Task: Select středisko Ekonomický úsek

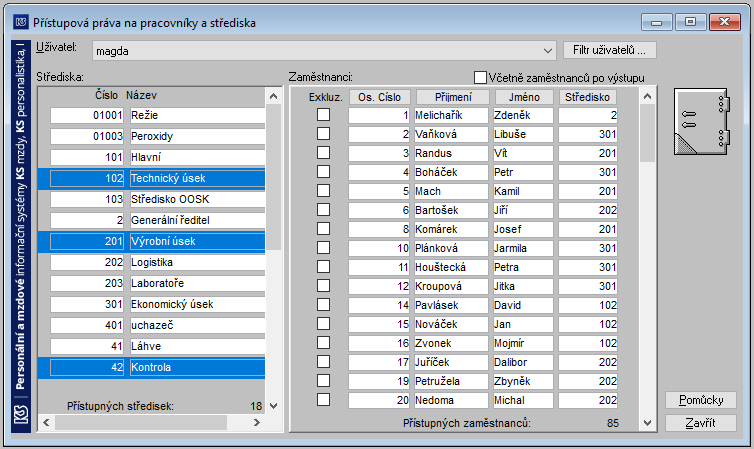Action: (152, 304)
